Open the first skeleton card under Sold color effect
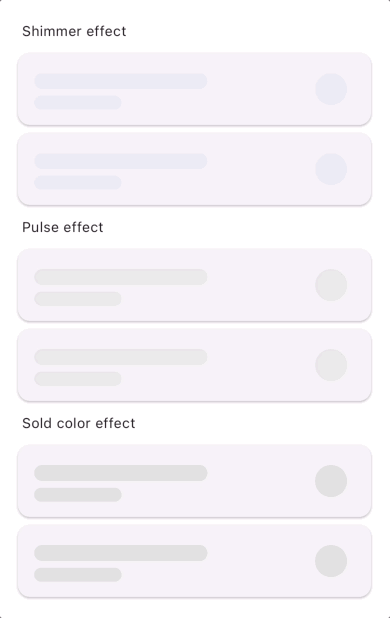Image resolution: width=390 pixels, height=618 pixels. pyautogui.click(x=195, y=481)
